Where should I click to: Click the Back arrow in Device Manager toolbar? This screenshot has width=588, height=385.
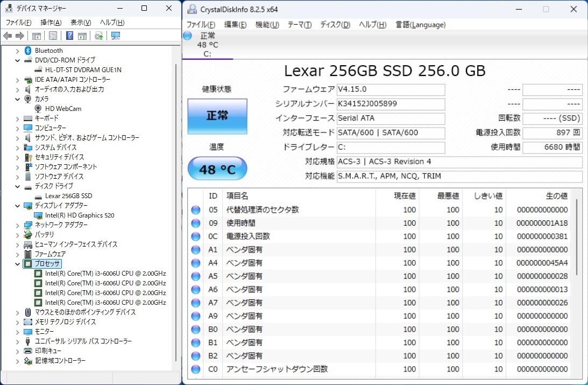pos(8,36)
